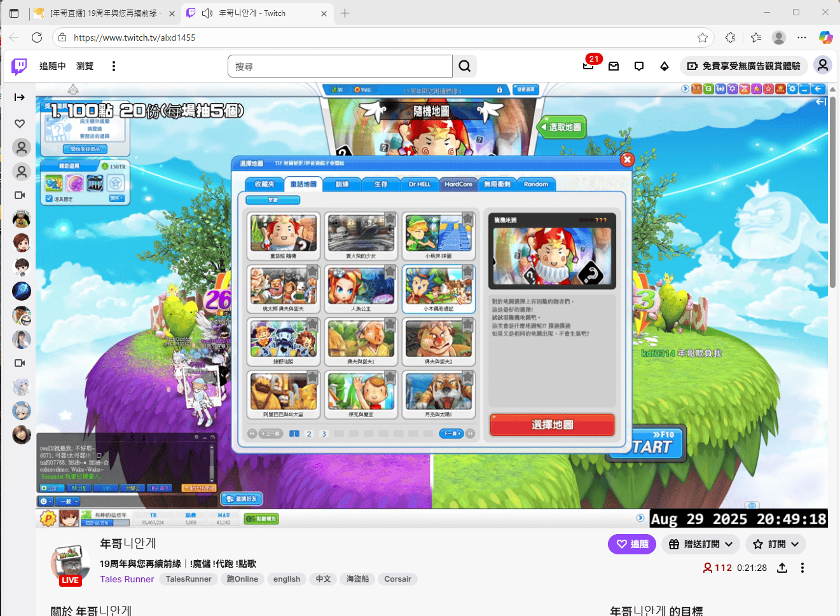Open the Tales Runner game category link
This screenshot has height=616, width=840.
pos(127,579)
